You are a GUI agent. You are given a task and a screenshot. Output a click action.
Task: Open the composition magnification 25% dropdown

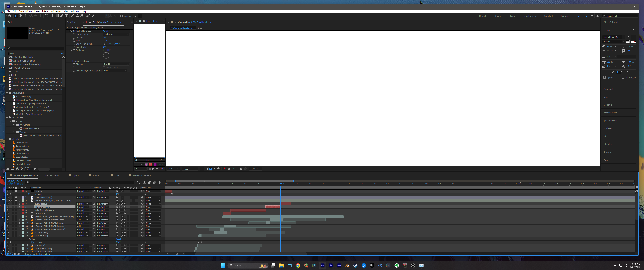tap(174, 169)
